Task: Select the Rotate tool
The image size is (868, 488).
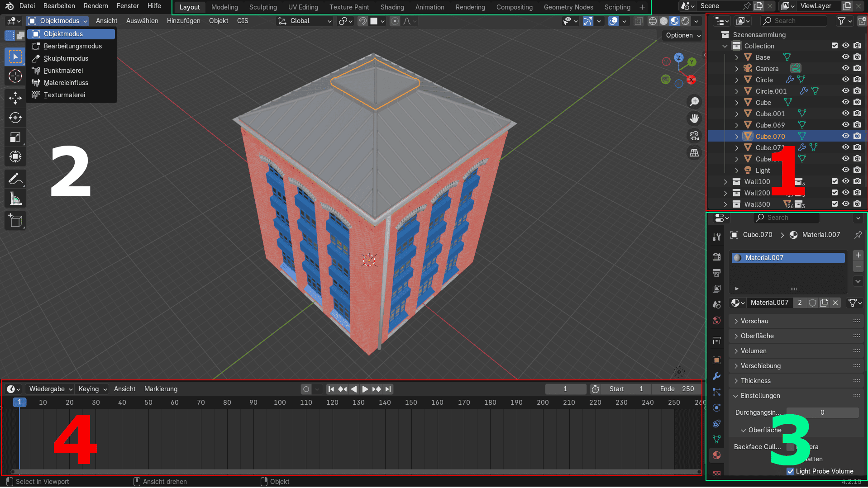Action: click(x=15, y=118)
